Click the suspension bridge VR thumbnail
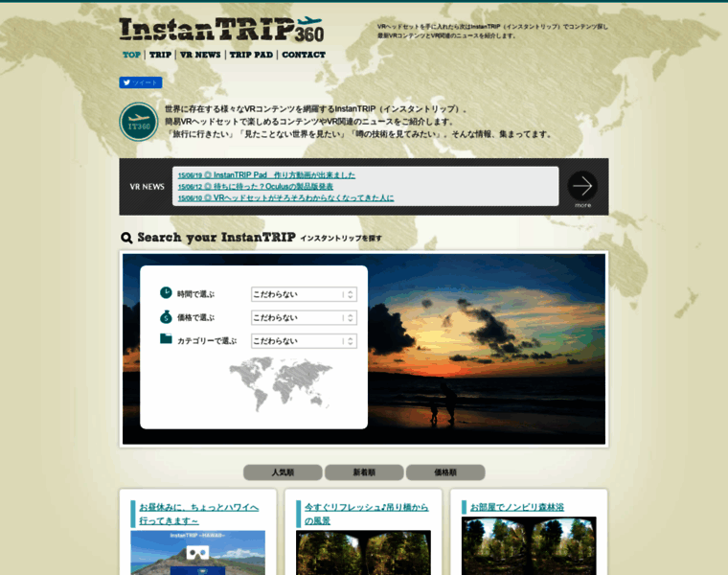This screenshot has width=728, height=575. point(363,553)
